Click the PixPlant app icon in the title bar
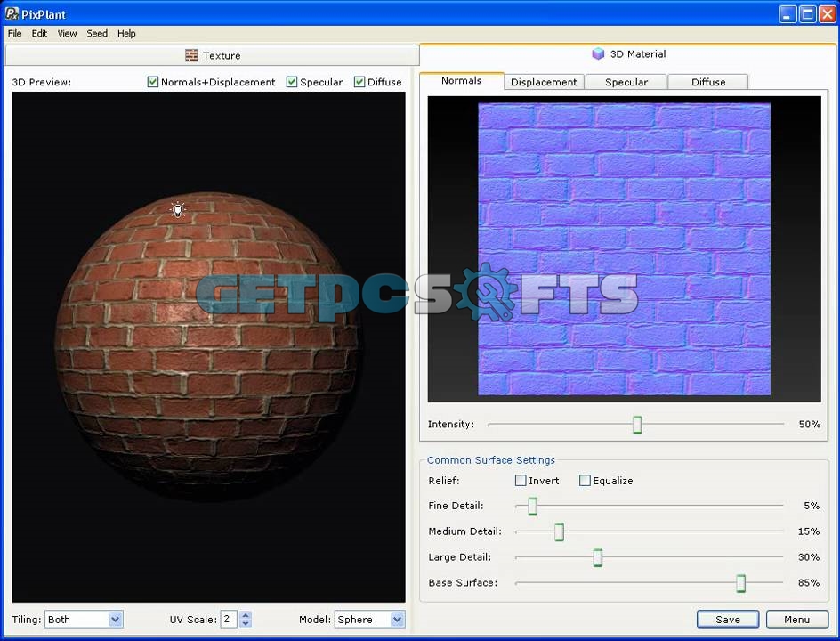 12,13
